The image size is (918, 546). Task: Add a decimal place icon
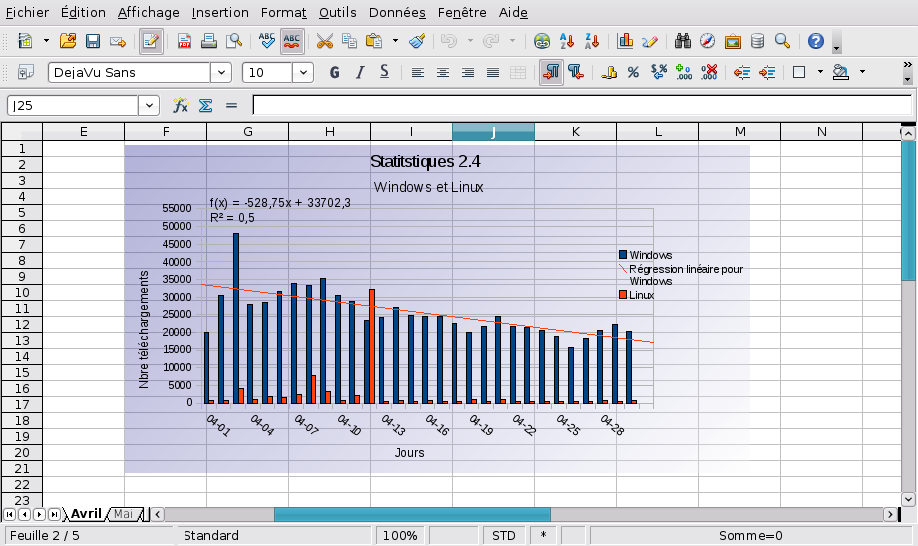[683, 72]
